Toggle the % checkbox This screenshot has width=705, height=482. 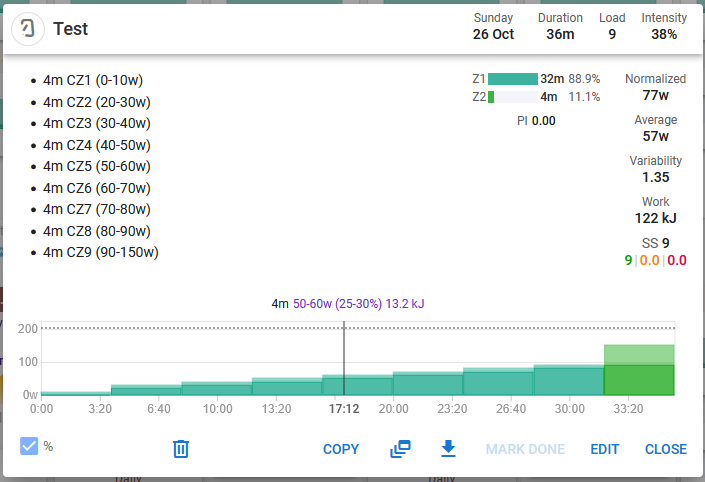[x=29, y=447]
